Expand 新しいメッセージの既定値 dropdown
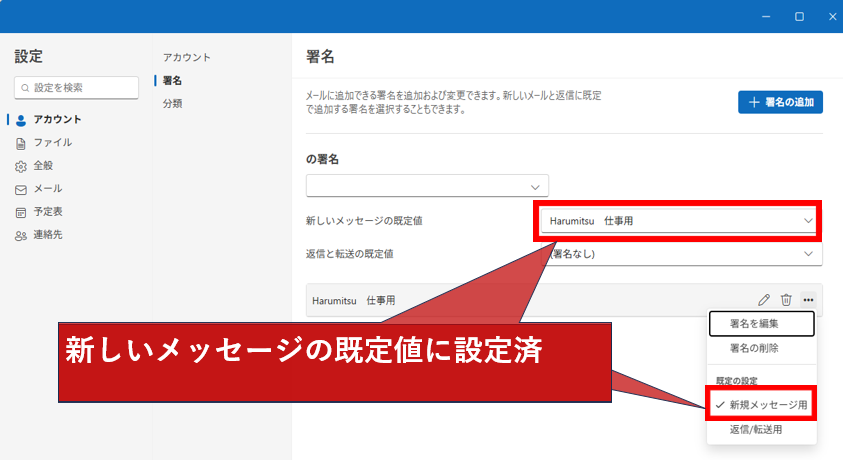 (679, 220)
